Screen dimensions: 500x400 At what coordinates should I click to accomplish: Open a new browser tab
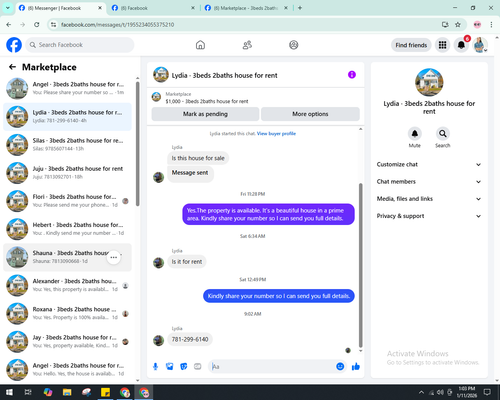click(300, 8)
